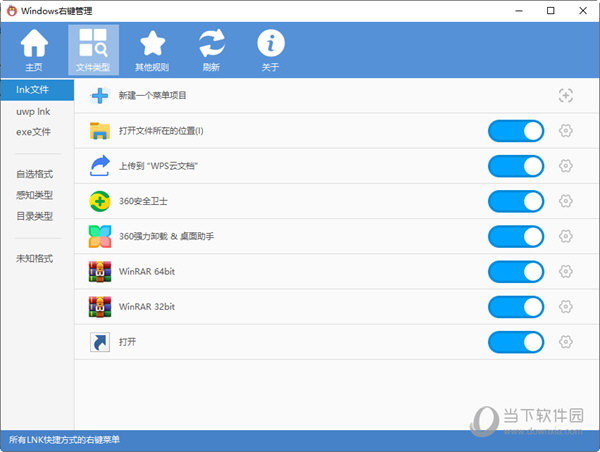Disable 上传到 WPS云文档 switch
Viewport: 600px width, 452px height.
coord(516,166)
